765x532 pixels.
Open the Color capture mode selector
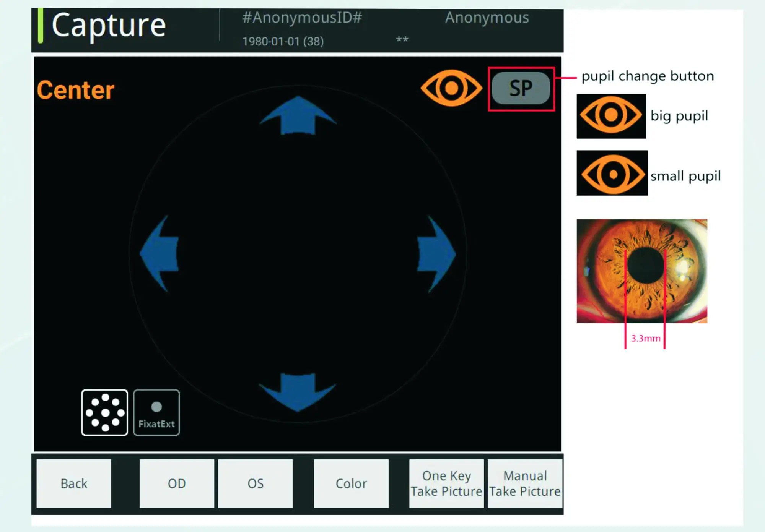[351, 483]
